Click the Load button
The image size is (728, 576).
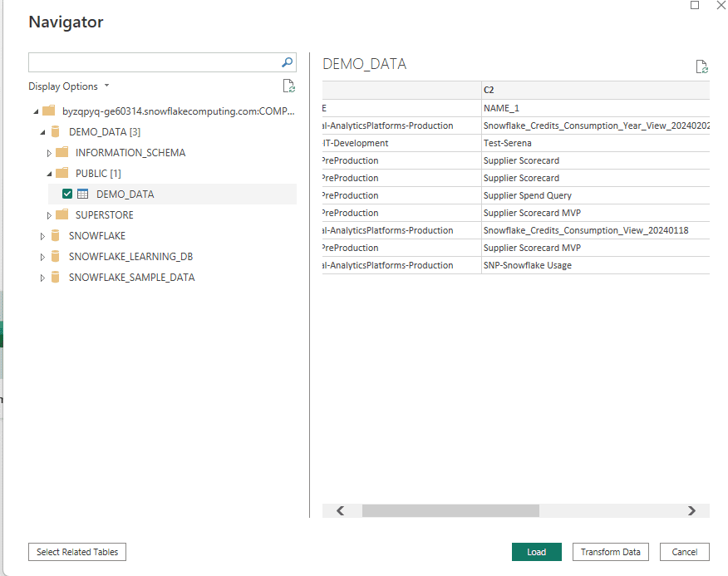(x=537, y=552)
